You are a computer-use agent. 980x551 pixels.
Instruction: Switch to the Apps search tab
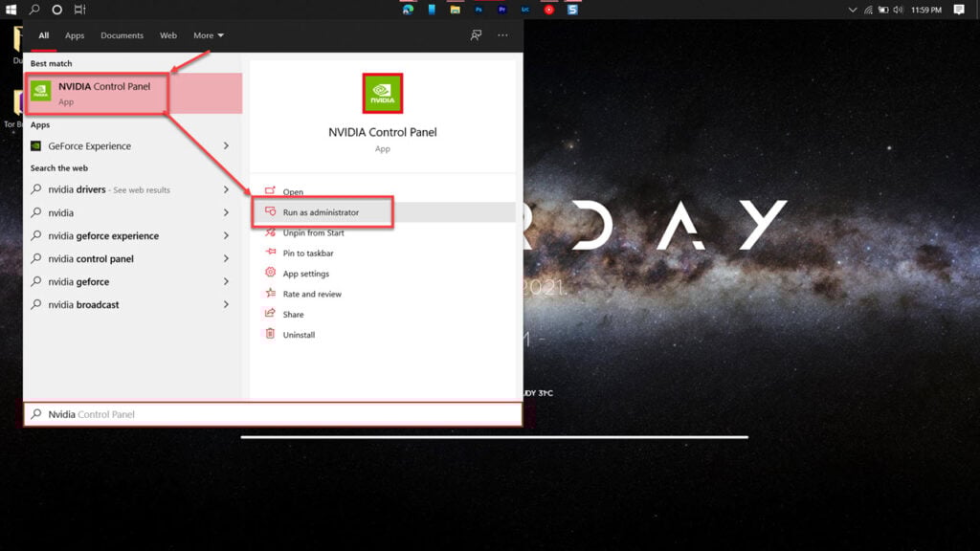click(x=75, y=35)
